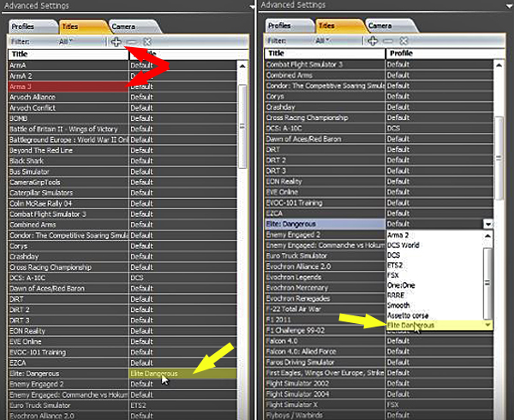Screen dimensions: 514x420
Task: Select the Black Shark title row
Action: coord(69,160)
